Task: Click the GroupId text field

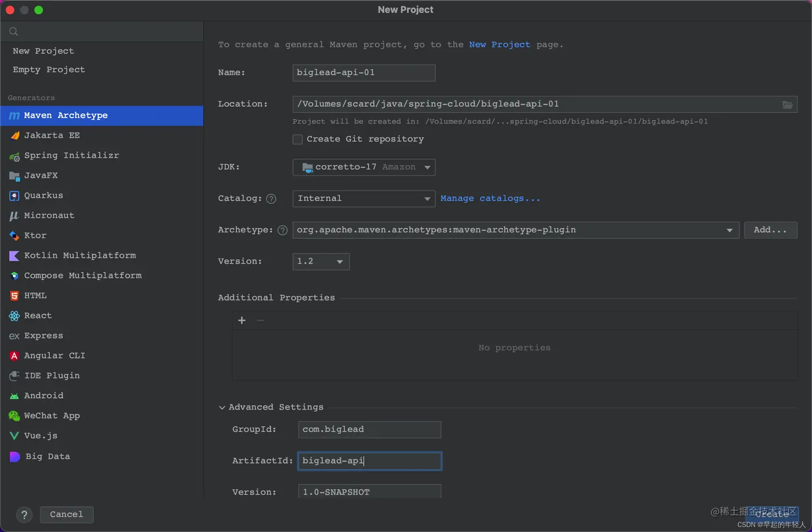Action: (369, 429)
